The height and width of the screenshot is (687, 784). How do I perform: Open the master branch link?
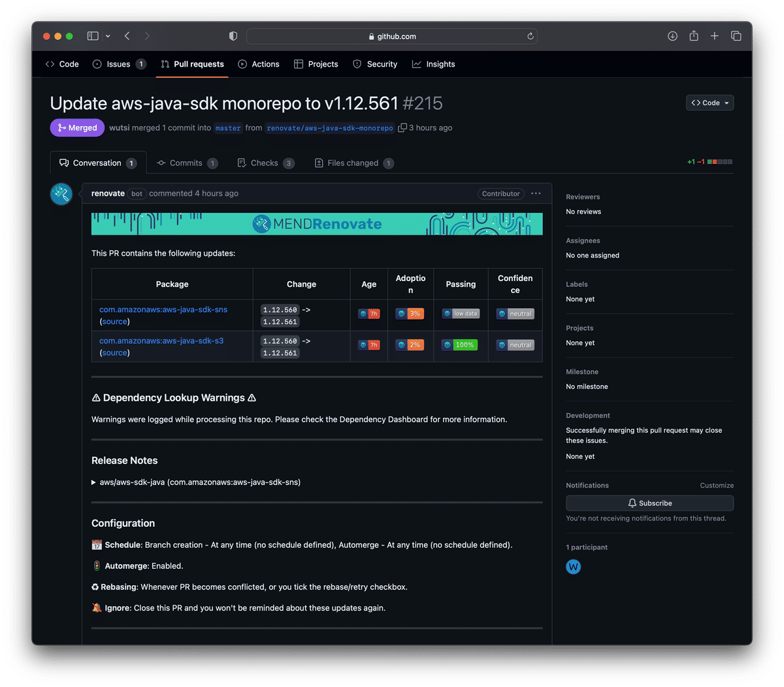click(x=228, y=128)
